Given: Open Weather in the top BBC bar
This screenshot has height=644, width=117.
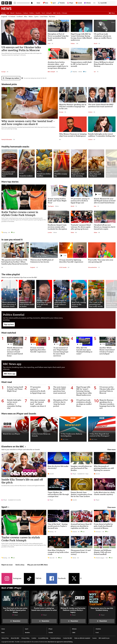Looking at the screenshot, I should [62, 3].
